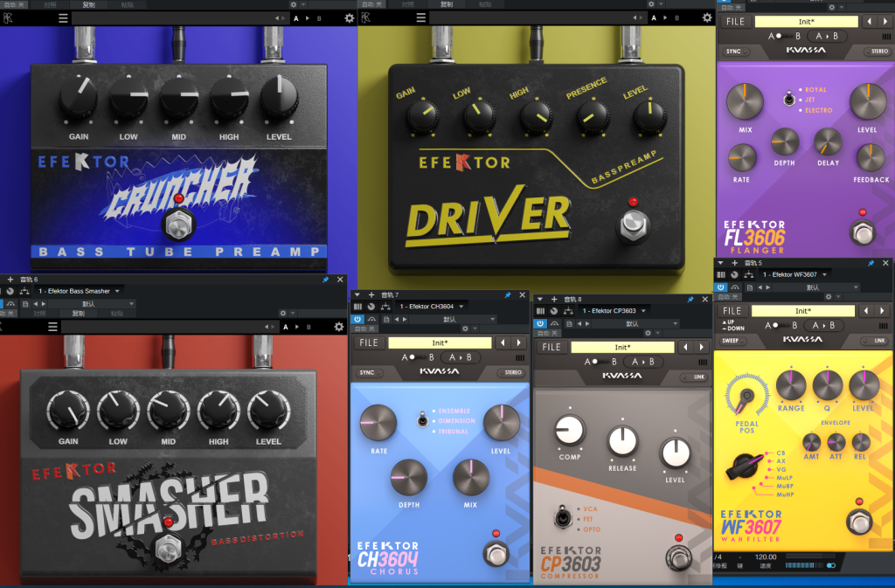Open the '1 - Efektor Bass Smasher' dropdown
Viewport: 895px width, 588px height.
coord(79,291)
